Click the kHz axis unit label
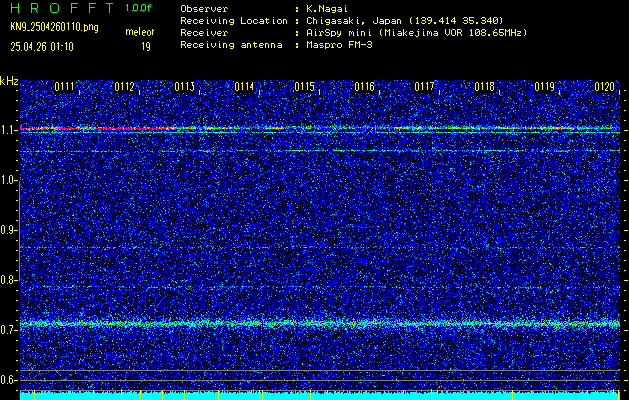 9,81
